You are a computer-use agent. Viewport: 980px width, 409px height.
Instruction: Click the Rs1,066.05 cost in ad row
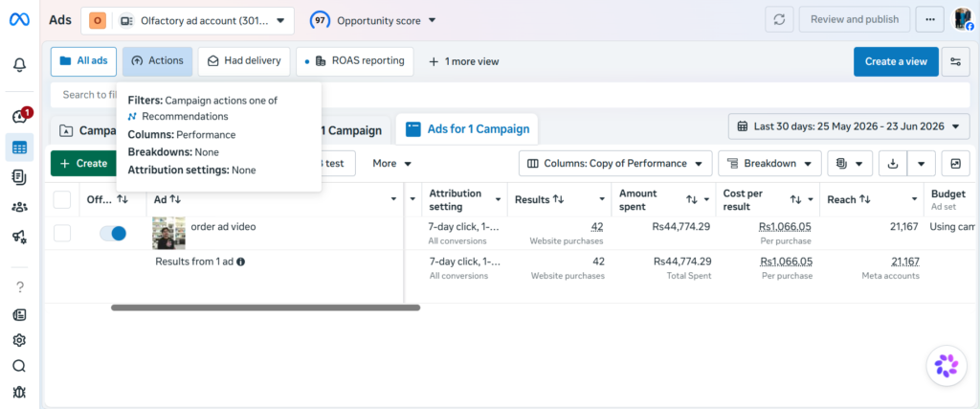tap(785, 226)
